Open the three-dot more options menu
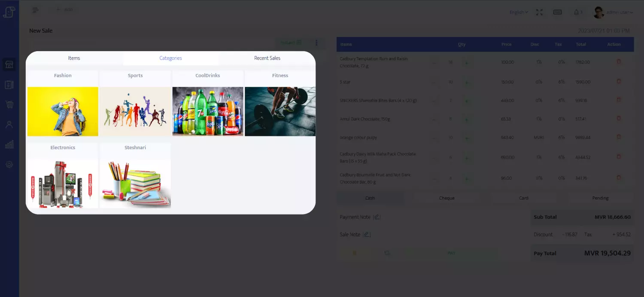The height and width of the screenshot is (297, 644). 316,43
